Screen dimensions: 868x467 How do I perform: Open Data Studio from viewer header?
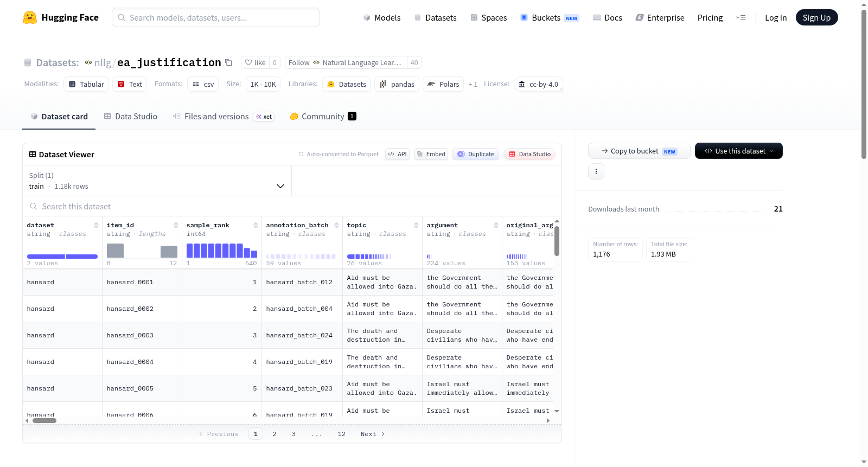click(529, 154)
